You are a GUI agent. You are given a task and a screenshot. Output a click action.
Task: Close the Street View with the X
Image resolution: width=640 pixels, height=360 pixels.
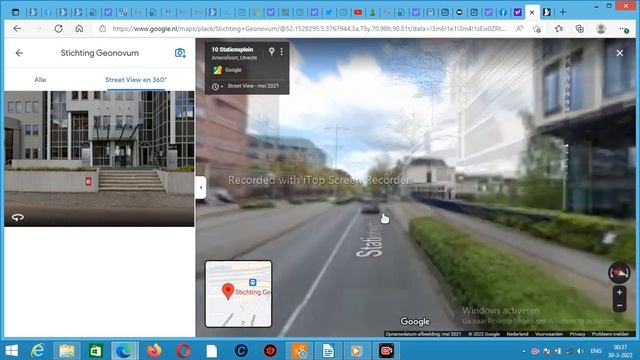pyautogui.click(x=620, y=53)
